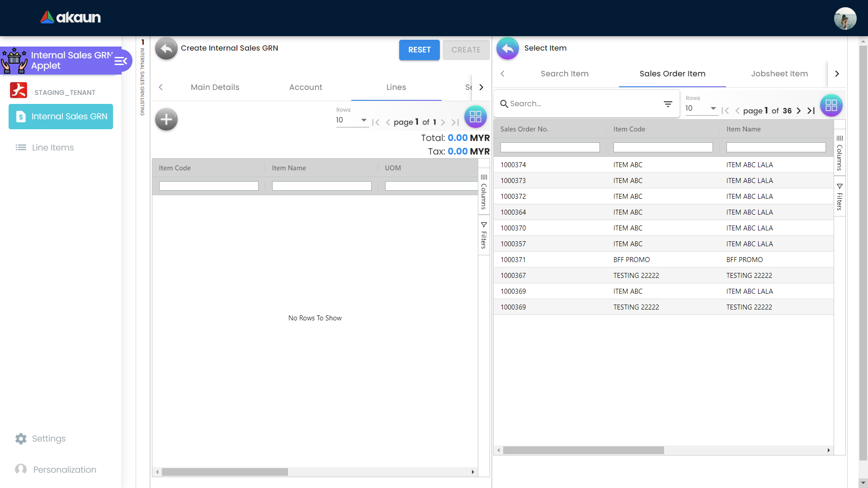The height and width of the screenshot is (488, 868).
Task: Collapse sidebar menu icon on applet header
Action: tap(121, 61)
